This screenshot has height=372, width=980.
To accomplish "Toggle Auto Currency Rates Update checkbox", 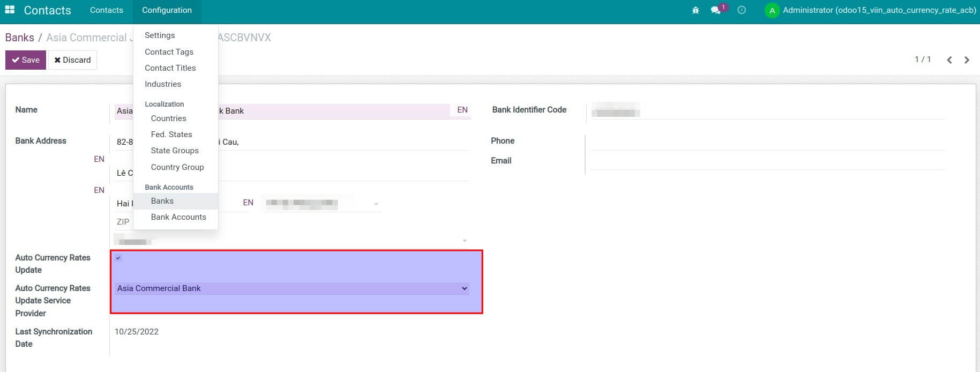I will [x=118, y=258].
